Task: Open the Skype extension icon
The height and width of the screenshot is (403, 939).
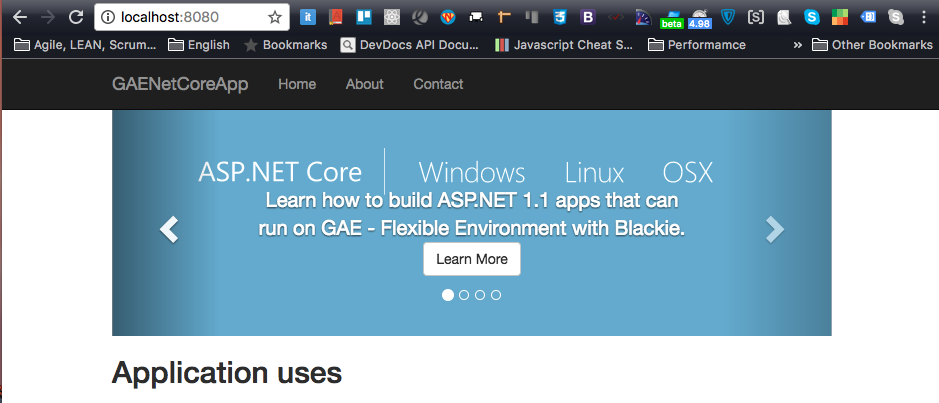Action: coord(813,17)
